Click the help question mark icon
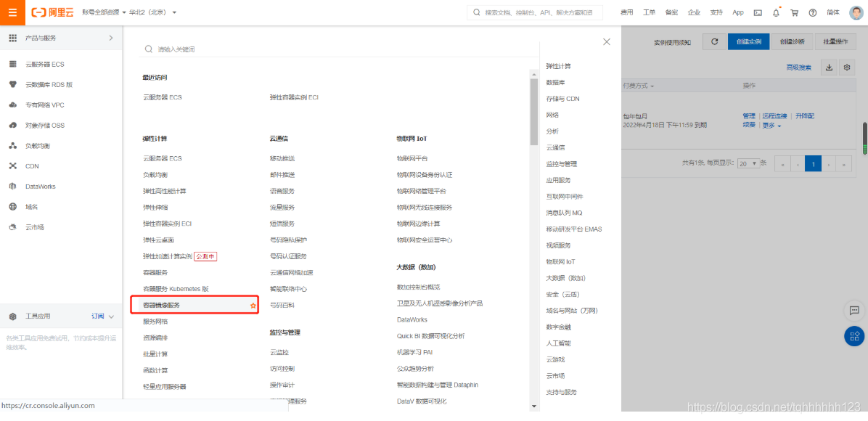The height and width of the screenshot is (421, 868). [x=813, y=13]
